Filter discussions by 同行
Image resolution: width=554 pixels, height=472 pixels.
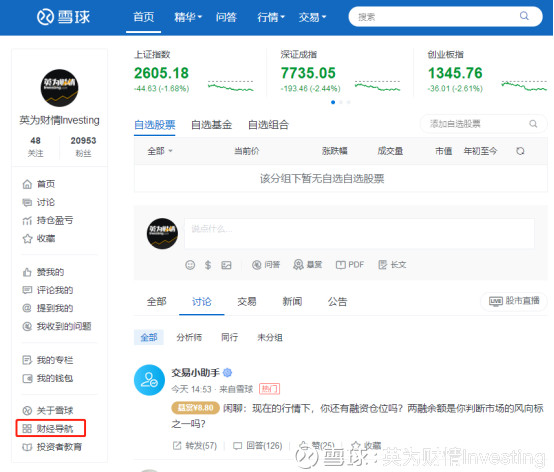tap(230, 337)
